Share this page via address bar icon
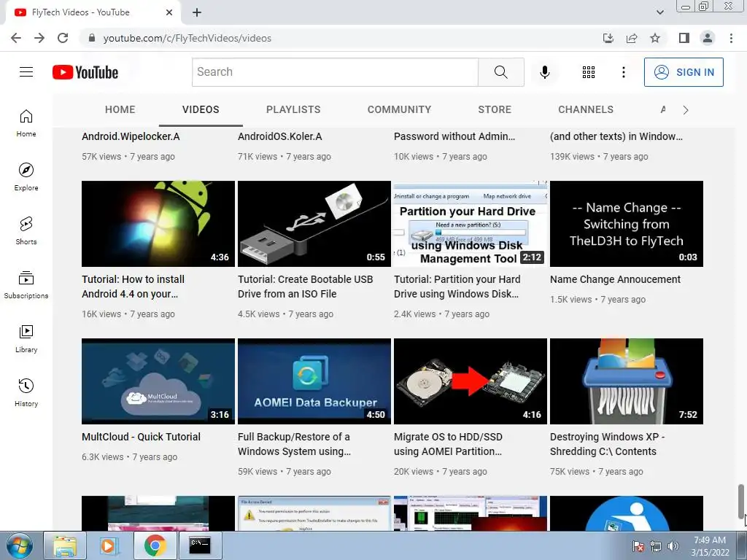The width and height of the screenshot is (747, 560). (x=632, y=38)
